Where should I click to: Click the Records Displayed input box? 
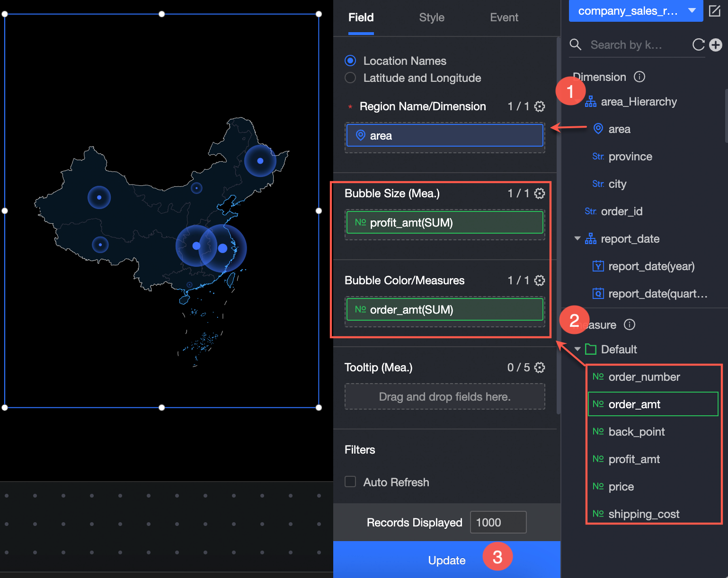[x=498, y=522]
